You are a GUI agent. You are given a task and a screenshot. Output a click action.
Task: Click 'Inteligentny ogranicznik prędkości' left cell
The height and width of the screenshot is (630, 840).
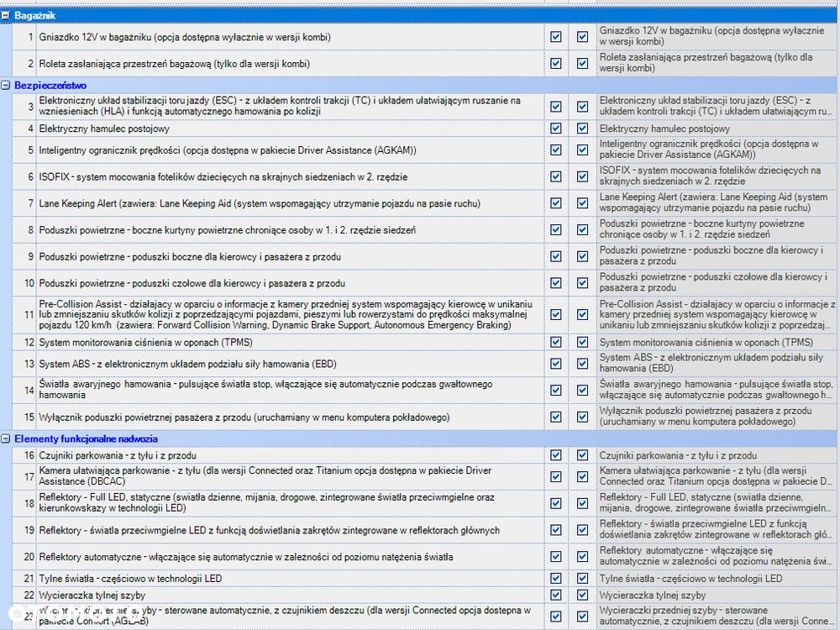click(291, 150)
